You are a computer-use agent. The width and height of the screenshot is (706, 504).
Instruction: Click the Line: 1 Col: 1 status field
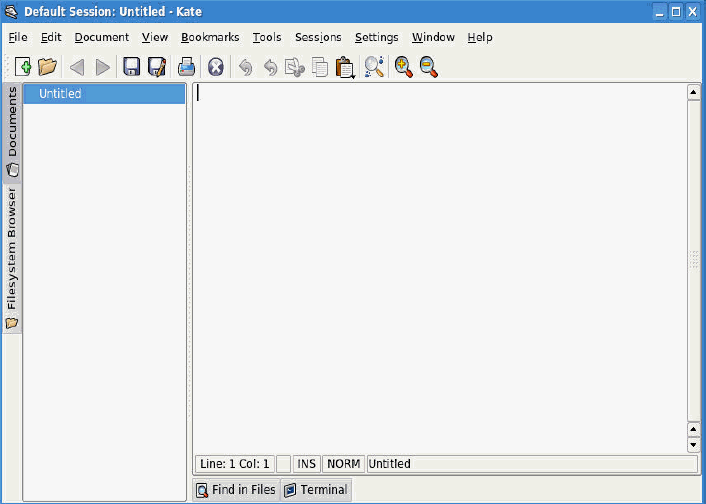click(235, 464)
